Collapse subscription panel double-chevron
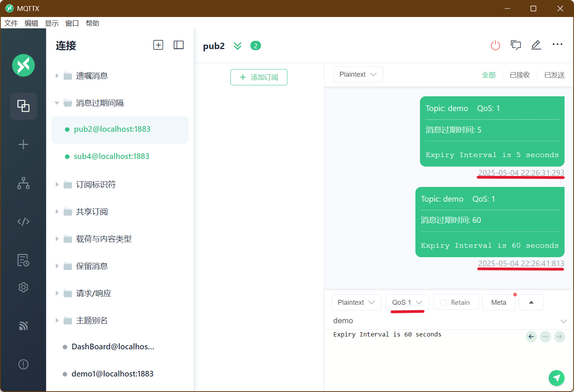The width and height of the screenshot is (574, 392). click(x=238, y=46)
